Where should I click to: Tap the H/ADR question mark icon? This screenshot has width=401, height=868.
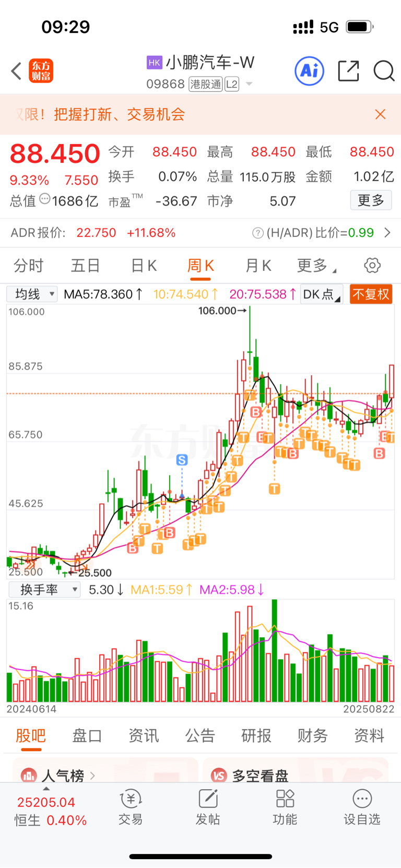258,233
